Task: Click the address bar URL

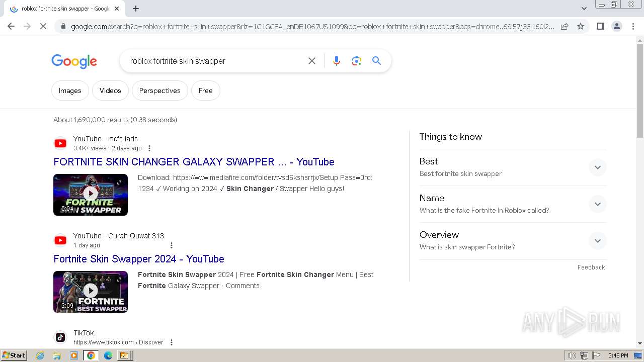Action: (312, 27)
